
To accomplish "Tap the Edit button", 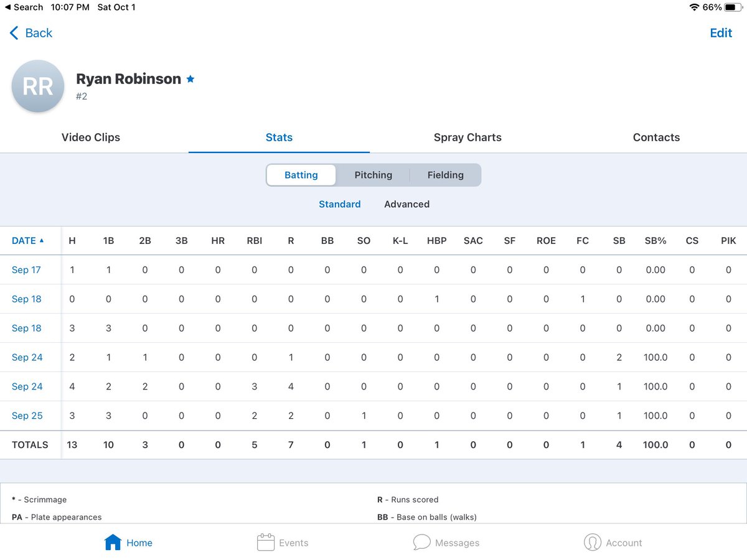I will point(721,33).
